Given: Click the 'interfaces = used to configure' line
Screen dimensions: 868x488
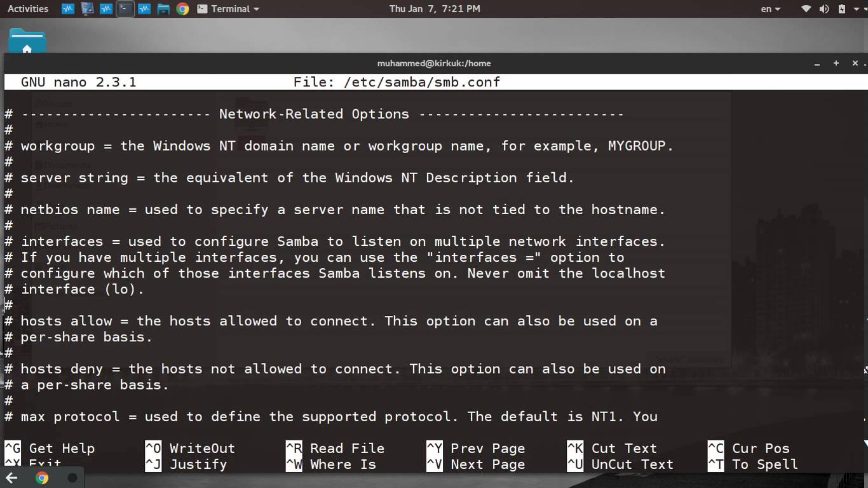Looking at the screenshot, I should click(335, 241).
